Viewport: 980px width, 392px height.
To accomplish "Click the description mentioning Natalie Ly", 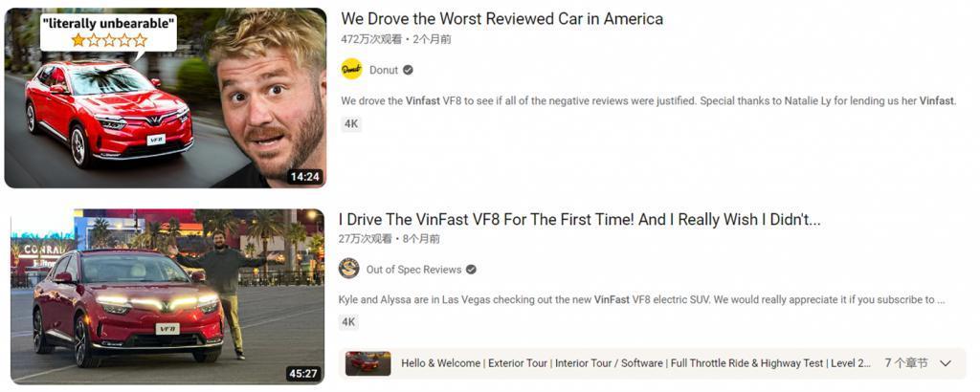I will [x=649, y=100].
